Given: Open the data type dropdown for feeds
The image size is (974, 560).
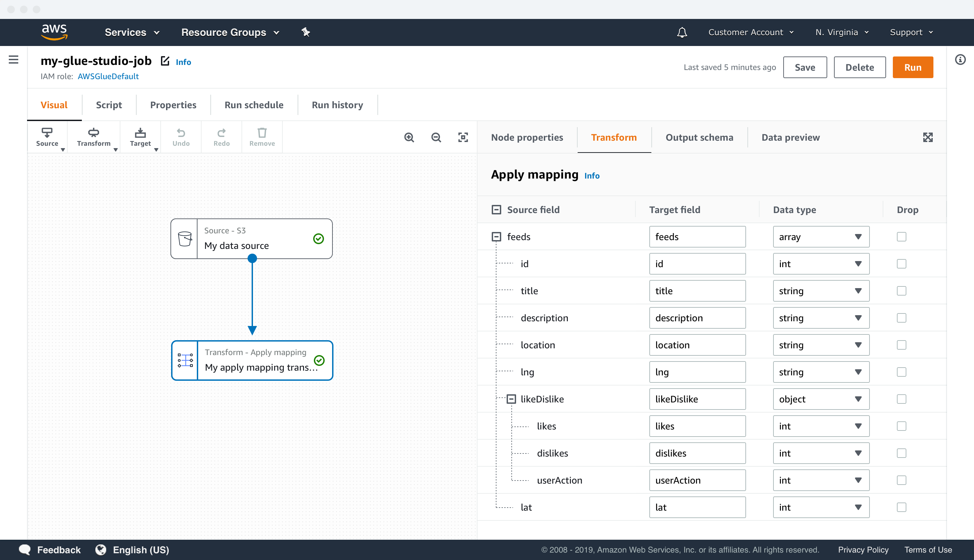Looking at the screenshot, I should tap(821, 236).
